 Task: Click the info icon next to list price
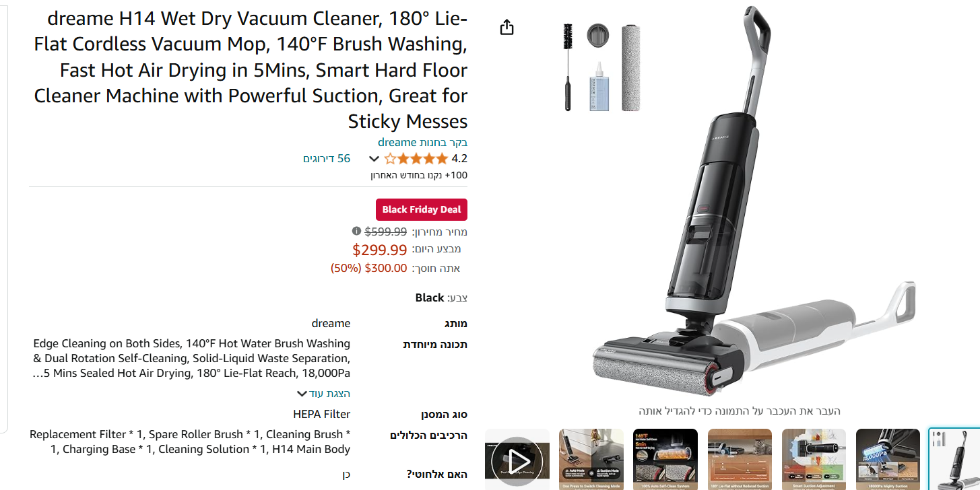tap(356, 232)
